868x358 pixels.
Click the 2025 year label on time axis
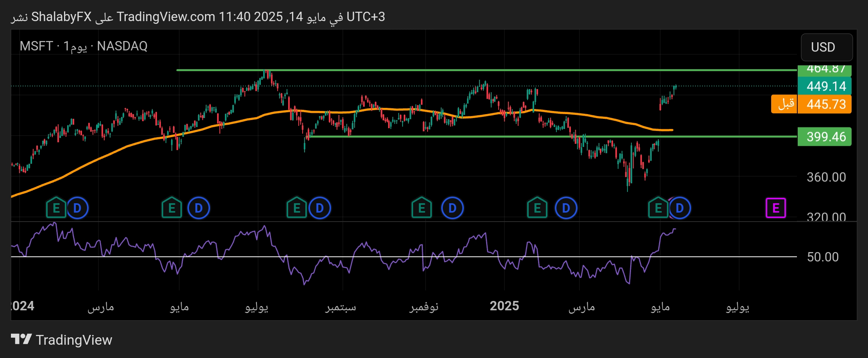click(x=504, y=306)
